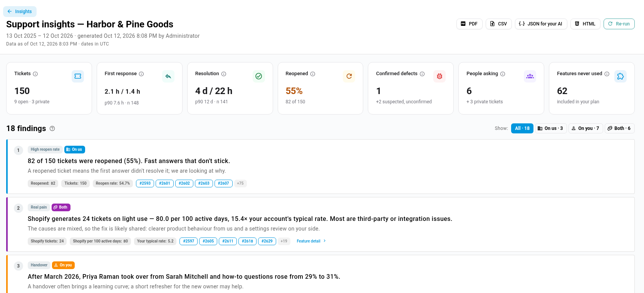Open ticket #2593
Screen dimensions: 644x293
(x=145, y=184)
